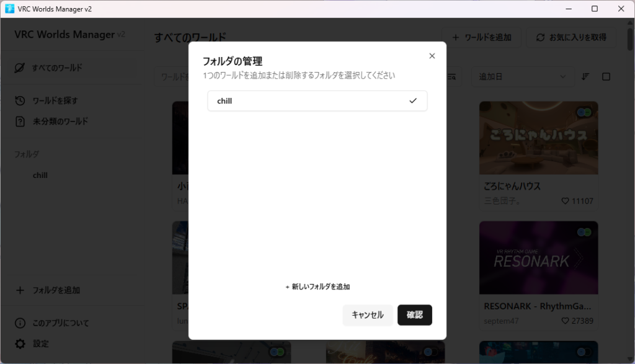Click the heart icon on ころにゃんハウス

pos(565,202)
